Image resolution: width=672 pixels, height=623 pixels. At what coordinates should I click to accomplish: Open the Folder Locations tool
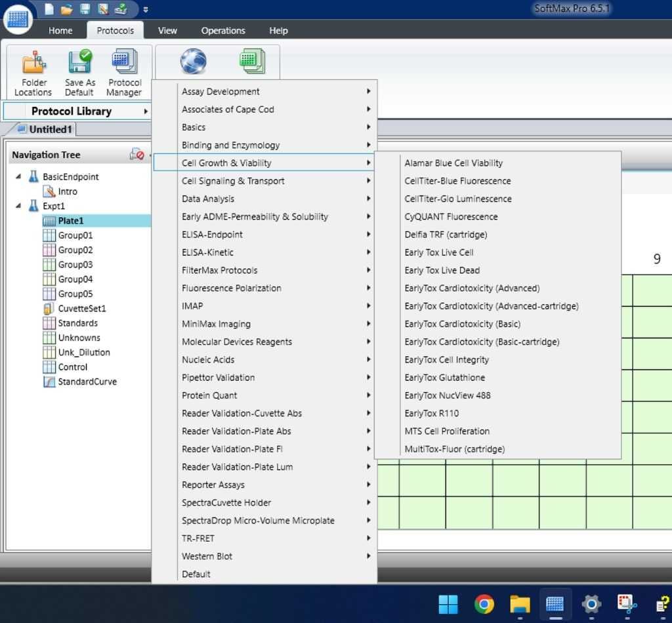[33, 72]
